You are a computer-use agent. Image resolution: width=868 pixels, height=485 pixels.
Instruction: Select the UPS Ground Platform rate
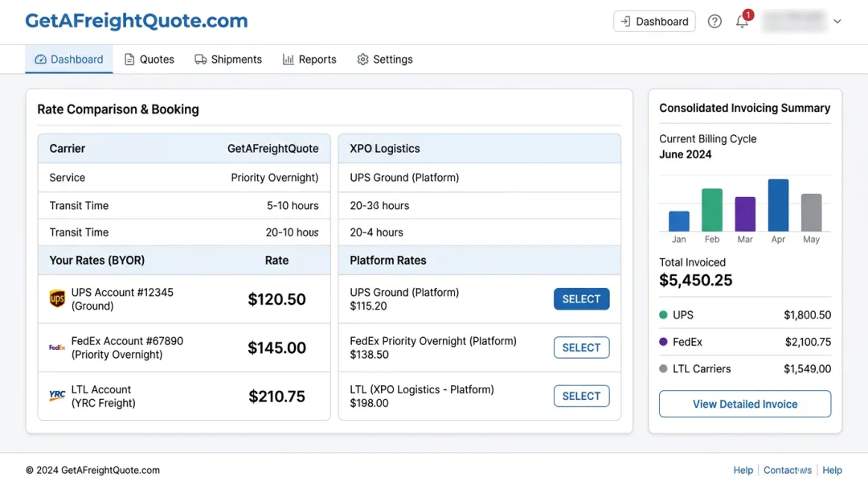(581, 298)
